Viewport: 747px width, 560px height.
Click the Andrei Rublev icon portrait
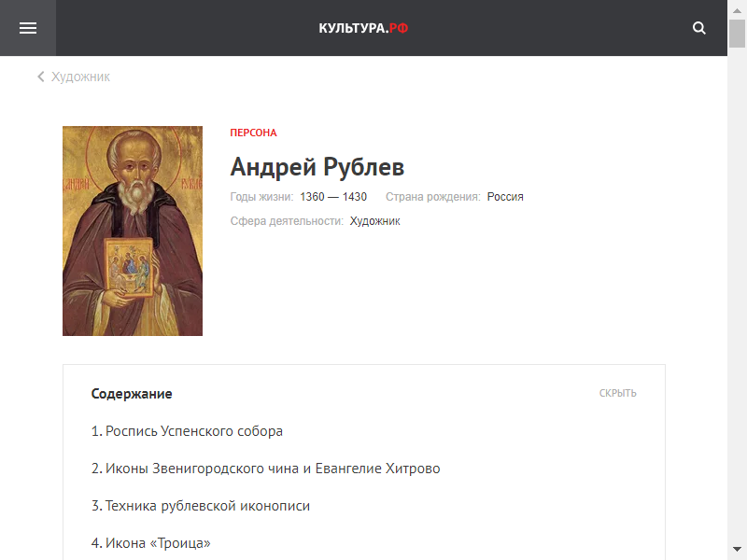133,231
